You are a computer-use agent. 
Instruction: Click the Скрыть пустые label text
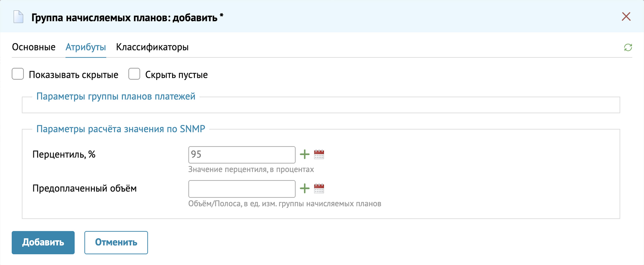(x=176, y=75)
